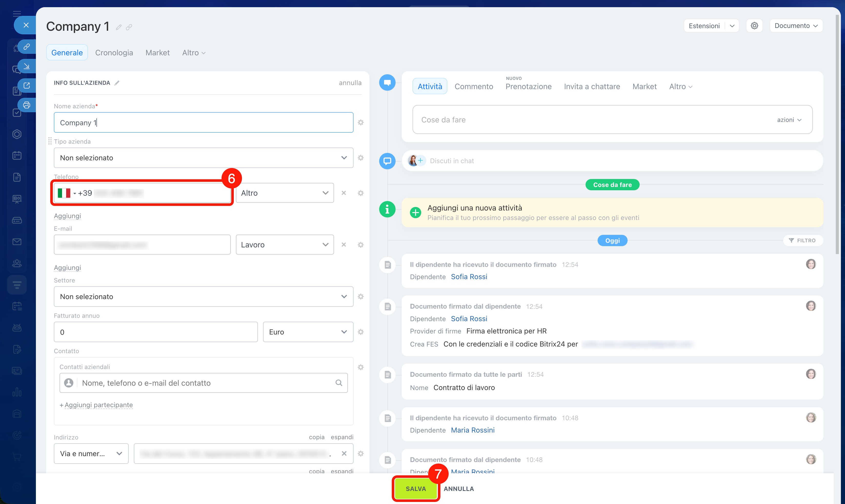The height and width of the screenshot is (504, 845).
Task: Open the Tipo azienda dropdown
Action: [203, 157]
